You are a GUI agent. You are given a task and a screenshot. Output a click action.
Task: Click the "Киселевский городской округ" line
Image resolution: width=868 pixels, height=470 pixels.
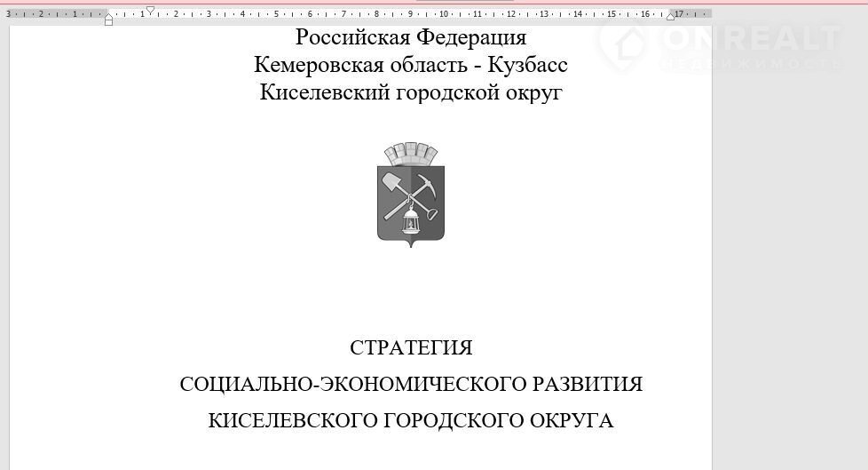point(411,92)
